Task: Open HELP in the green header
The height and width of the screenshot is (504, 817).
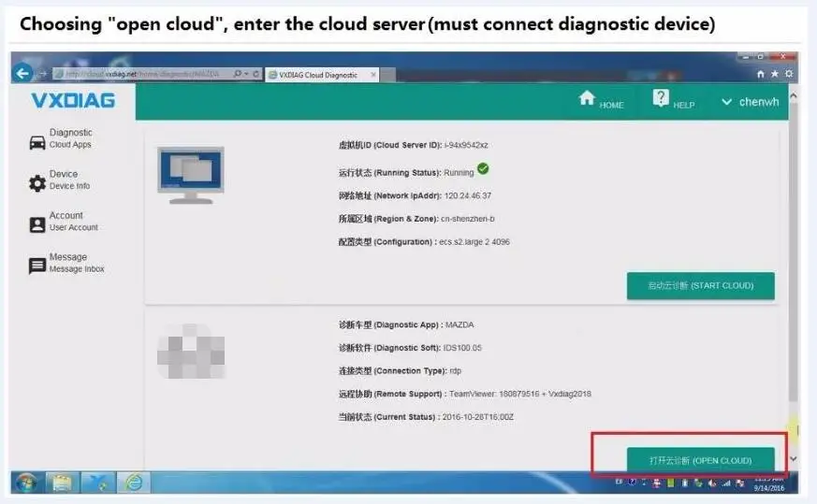Action: pyautogui.click(x=673, y=100)
